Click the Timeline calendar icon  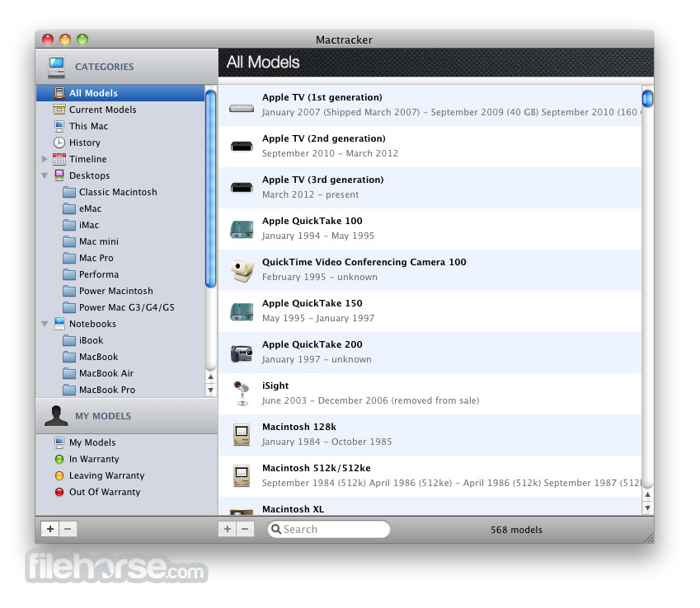click(x=59, y=159)
